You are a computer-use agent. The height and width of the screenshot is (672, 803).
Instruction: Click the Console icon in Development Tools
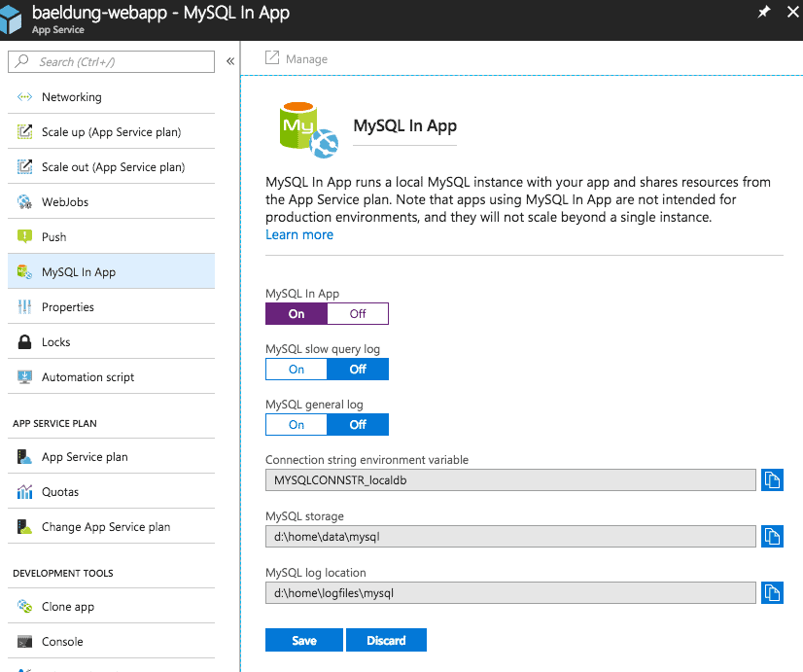[24, 642]
